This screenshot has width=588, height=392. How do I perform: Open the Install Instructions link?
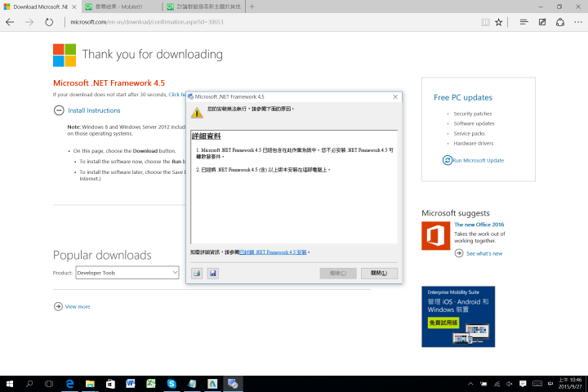point(94,110)
